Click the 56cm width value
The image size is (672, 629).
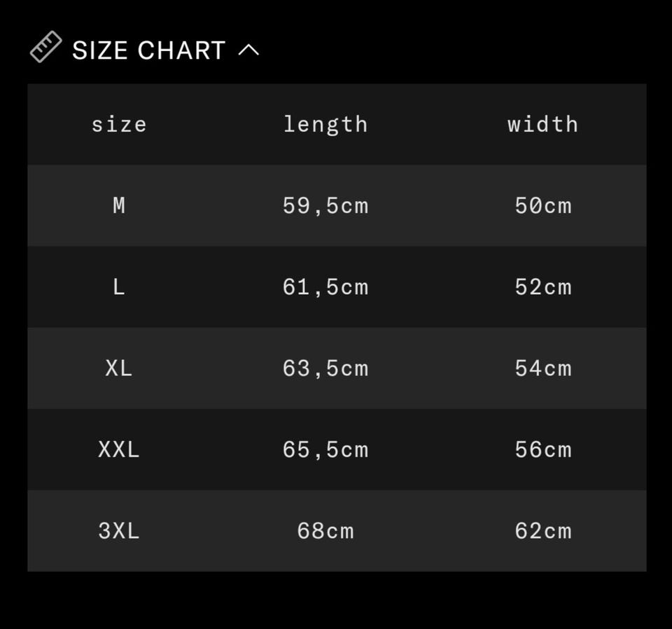point(543,450)
